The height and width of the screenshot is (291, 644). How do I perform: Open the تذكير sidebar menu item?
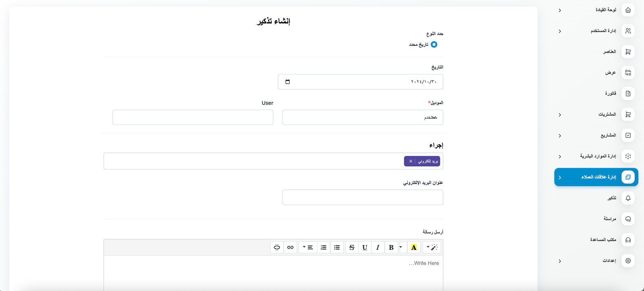(x=612, y=198)
